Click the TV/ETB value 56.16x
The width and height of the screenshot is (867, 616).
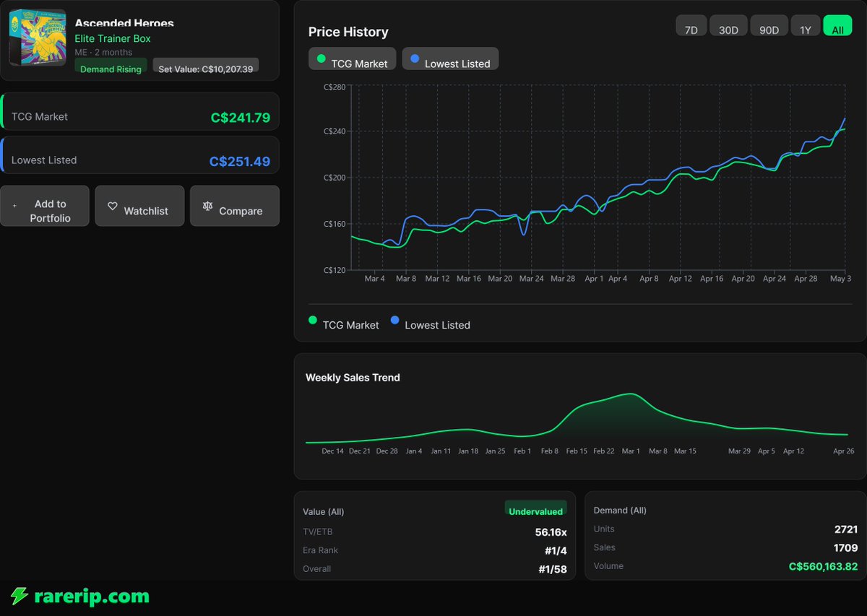551,532
